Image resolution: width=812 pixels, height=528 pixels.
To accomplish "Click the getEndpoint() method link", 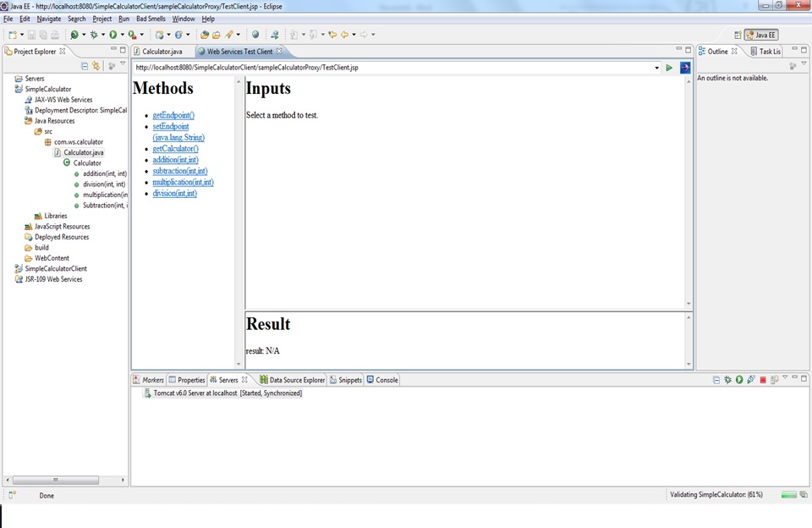I will [x=173, y=115].
